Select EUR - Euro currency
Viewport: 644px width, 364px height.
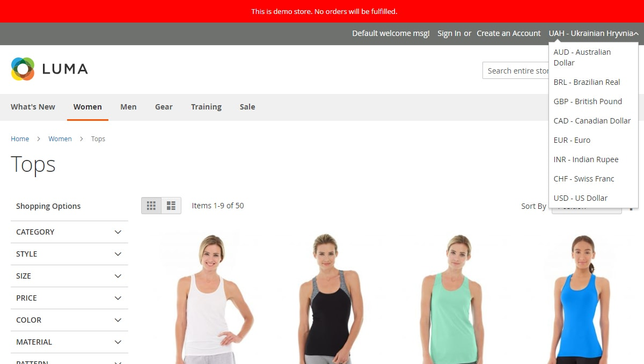point(572,140)
